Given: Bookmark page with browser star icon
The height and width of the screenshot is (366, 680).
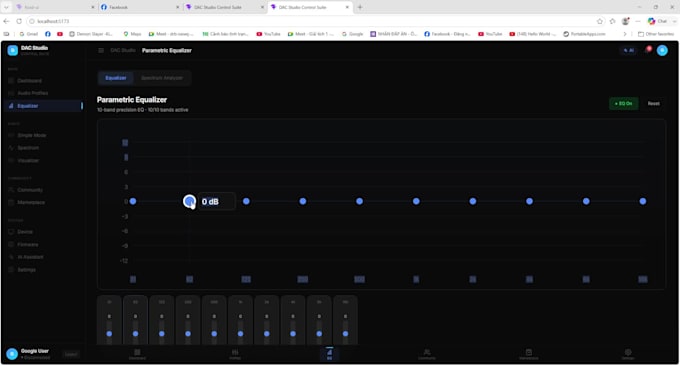Looking at the screenshot, I should [x=600, y=21].
